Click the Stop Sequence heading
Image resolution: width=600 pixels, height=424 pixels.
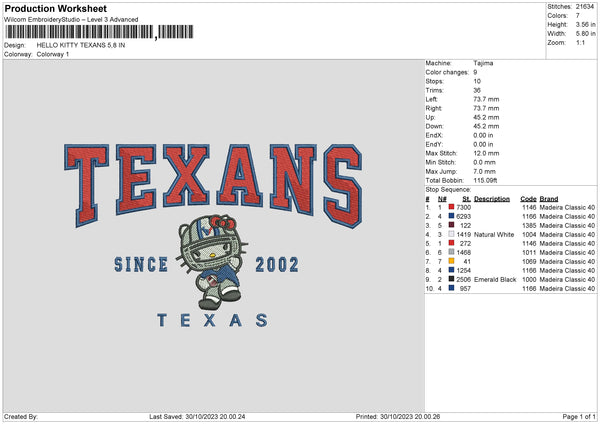point(448,189)
